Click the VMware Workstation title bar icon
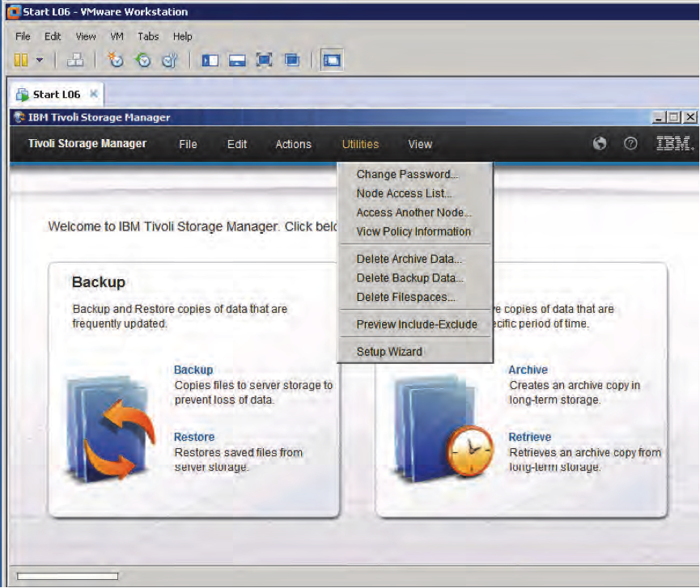The image size is (700, 588). click(x=14, y=11)
